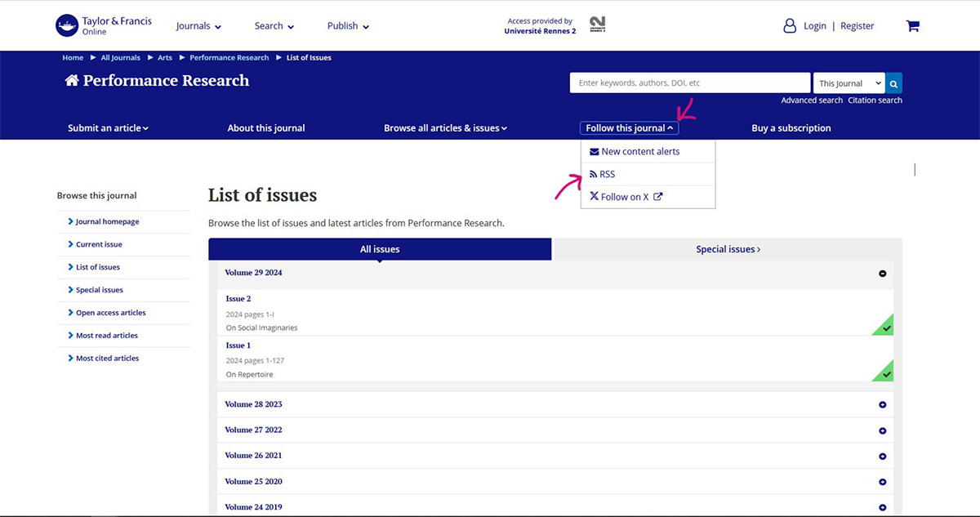Go to Home breadcrumb
Image resolution: width=980 pixels, height=517 pixels.
(73, 58)
